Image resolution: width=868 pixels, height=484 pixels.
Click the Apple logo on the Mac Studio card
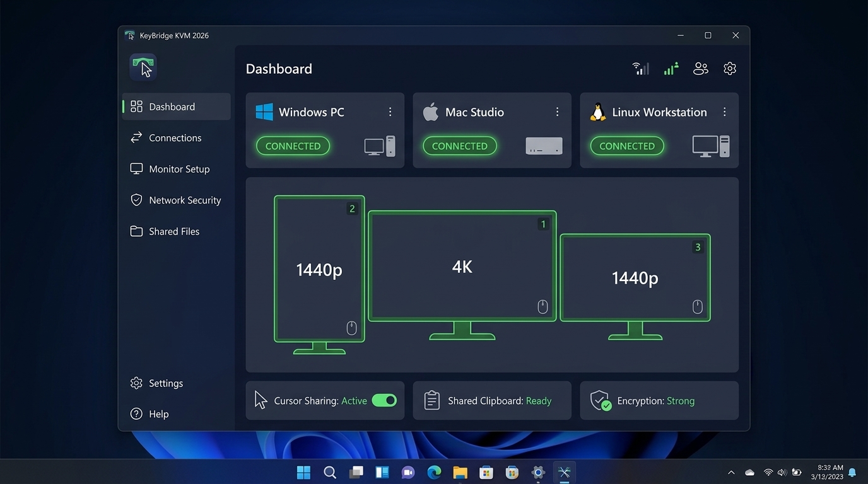(x=430, y=112)
